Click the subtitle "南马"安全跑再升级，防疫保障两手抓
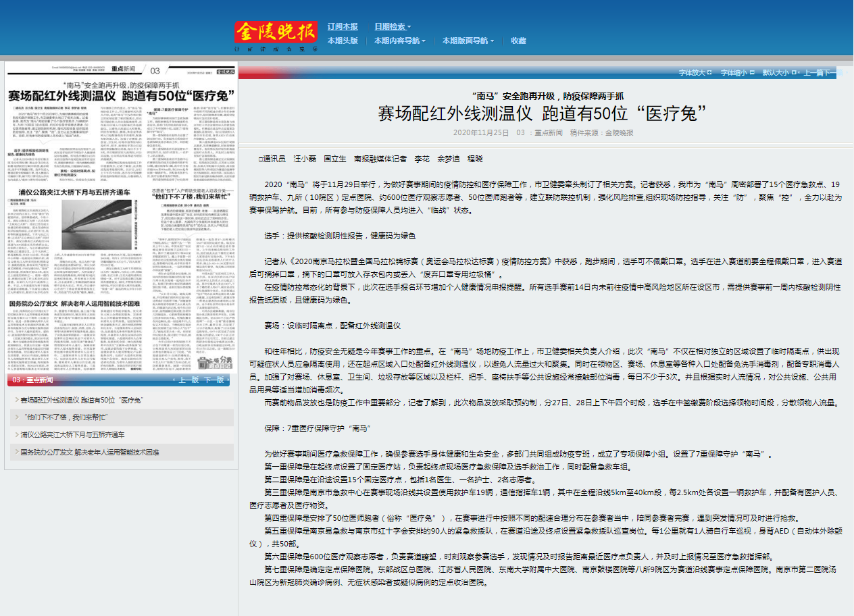Image resolution: width=854 pixels, height=616 pixels. point(548,95)
